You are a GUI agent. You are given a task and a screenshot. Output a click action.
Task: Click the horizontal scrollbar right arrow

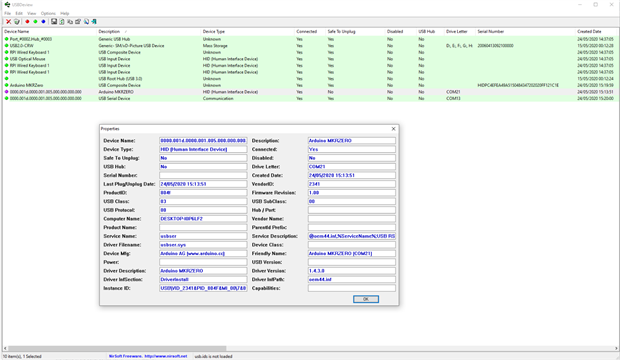tap(616, 349)
